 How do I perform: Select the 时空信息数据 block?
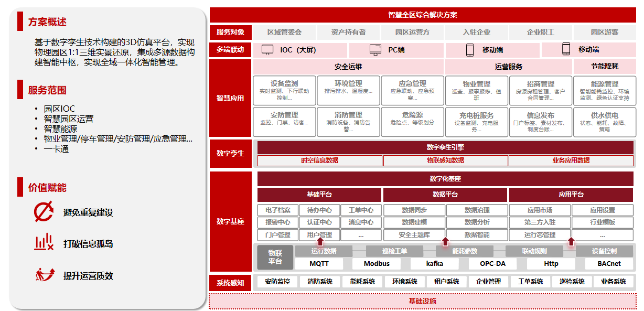click(x=319, y=160)
